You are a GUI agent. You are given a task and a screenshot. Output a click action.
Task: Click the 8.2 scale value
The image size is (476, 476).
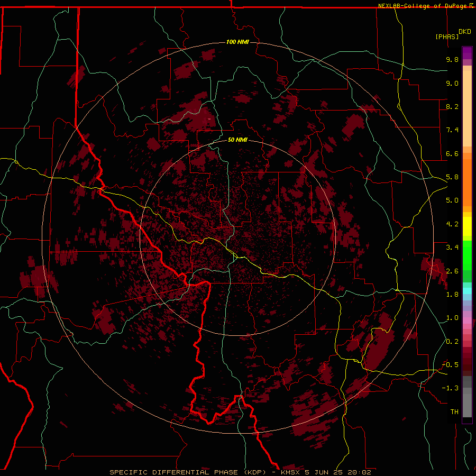point(452,106)
